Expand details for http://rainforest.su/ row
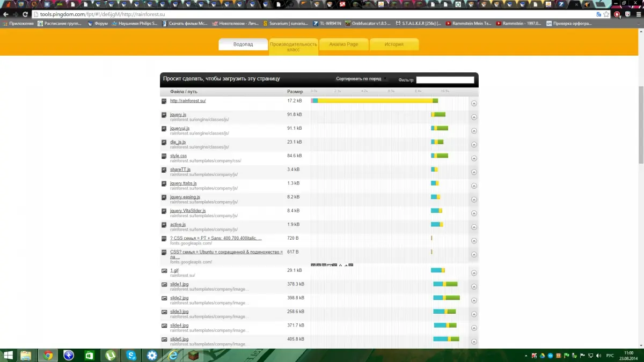 (x=474, y=103)
